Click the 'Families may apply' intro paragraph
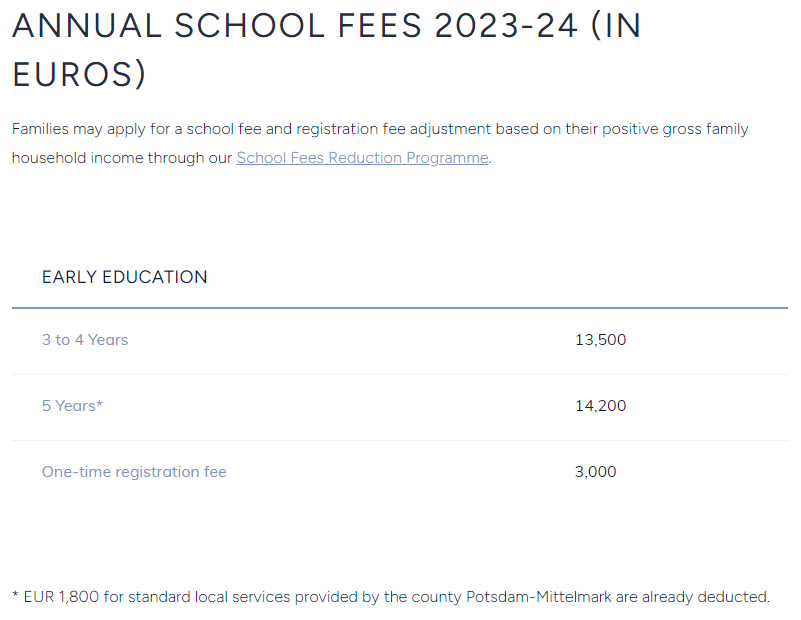Viewport: 801px width, 620px height. [380, 144]
